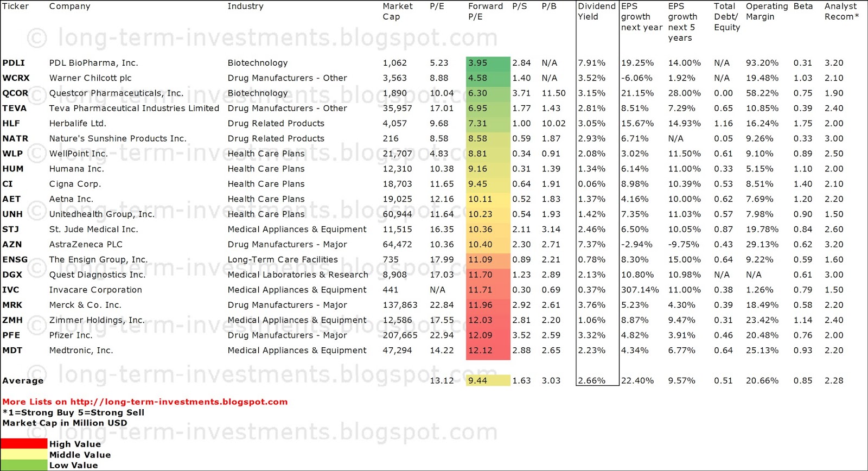Click the HLF ticker
This screenshot has height=471, width=868.
tap(11, 124)
